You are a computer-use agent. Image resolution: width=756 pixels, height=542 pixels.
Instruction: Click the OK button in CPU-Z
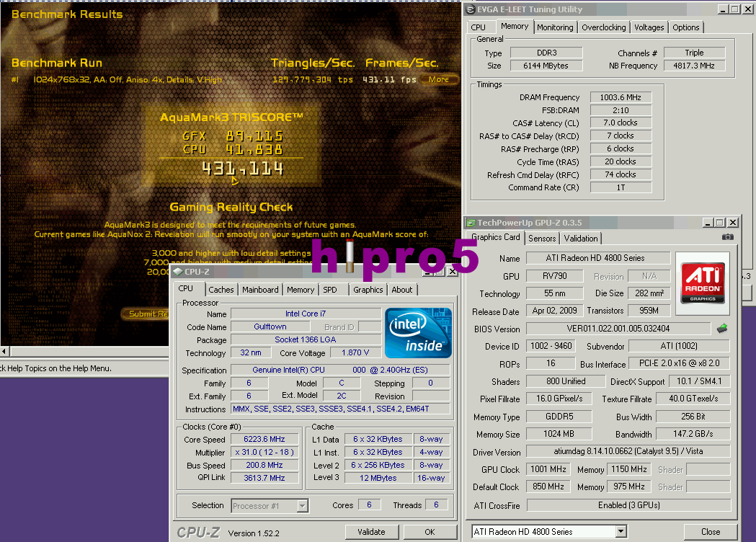(430, 532)
